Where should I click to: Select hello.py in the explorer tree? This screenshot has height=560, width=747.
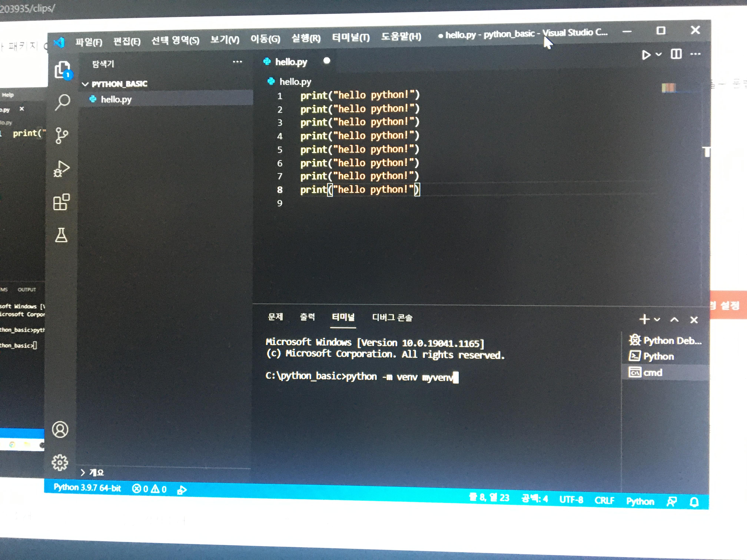click(116, 99)
